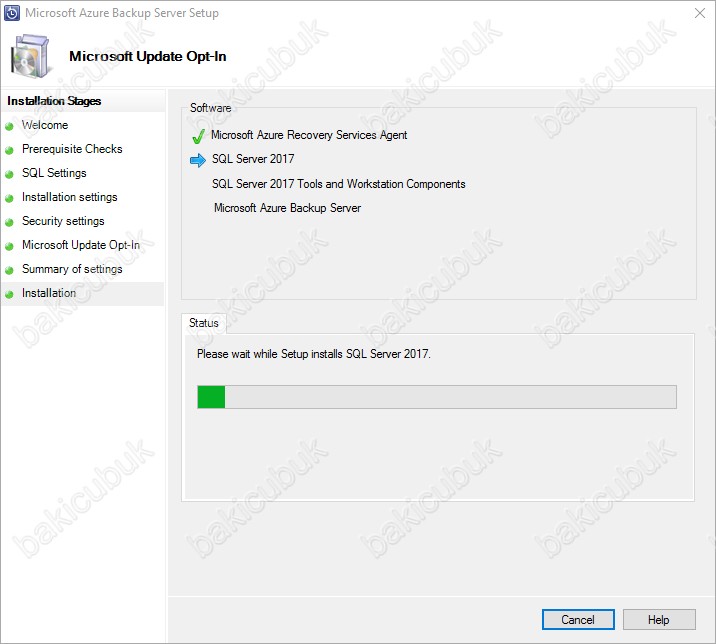Image resolution: width=716 pixels, height=644 pixels.
Task: Select the Installation settings stage
Action: 69,197
